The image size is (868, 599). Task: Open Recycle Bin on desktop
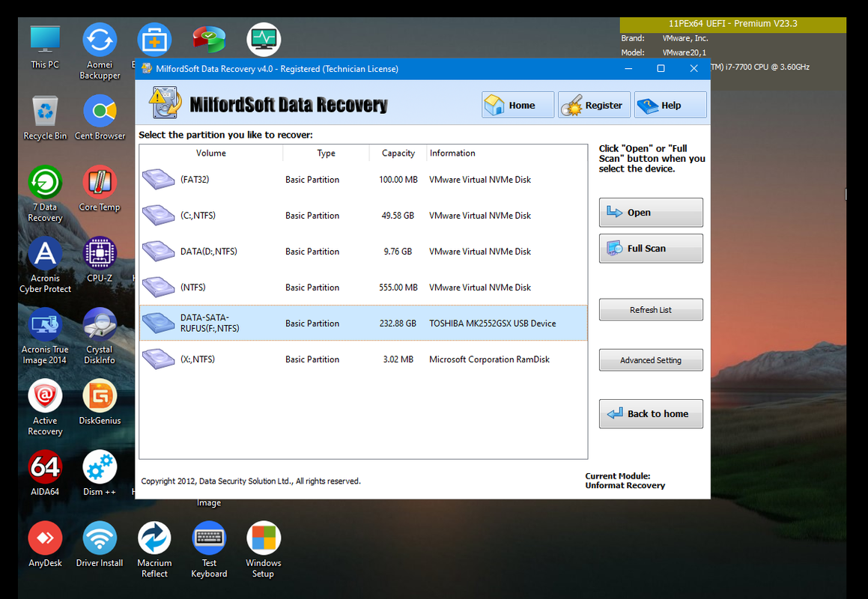click(45, 118)
